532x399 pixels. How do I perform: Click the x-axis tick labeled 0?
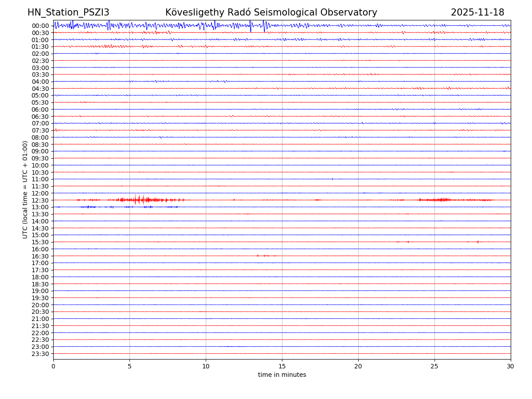[x=53, y=367]
